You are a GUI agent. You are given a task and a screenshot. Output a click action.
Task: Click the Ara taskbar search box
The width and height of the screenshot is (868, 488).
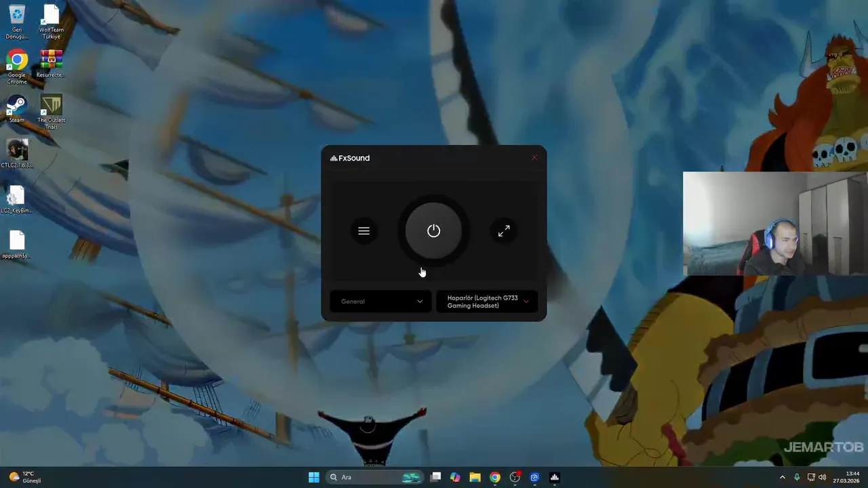coord(375,477)
